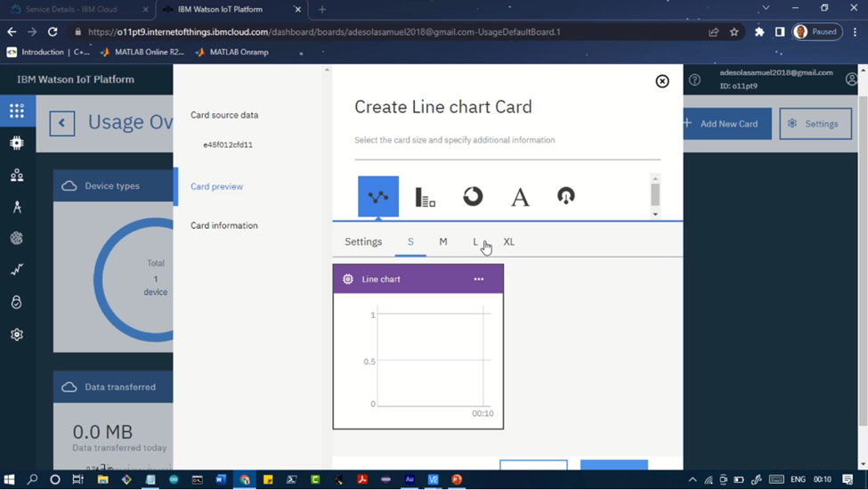Image resolution: width=868 pixels, height=490 pixels.
Task: Click the card type list scrollbar thumb
Action: coord(655,194)
